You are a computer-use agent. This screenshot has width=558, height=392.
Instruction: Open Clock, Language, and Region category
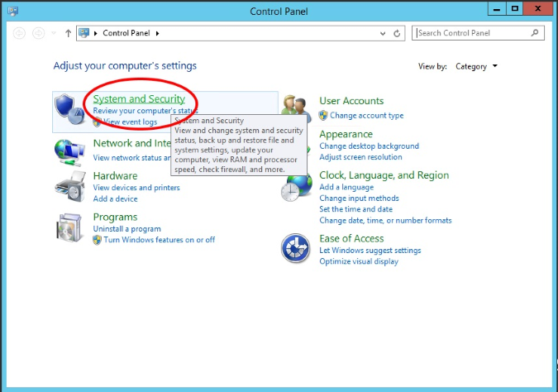click(x=384, y=175)
